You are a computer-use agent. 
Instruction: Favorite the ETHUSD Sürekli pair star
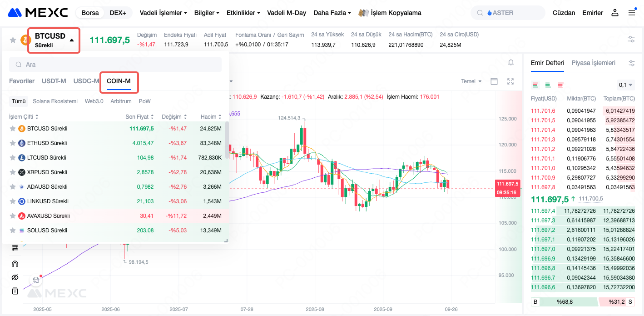(x=13, y=143)
